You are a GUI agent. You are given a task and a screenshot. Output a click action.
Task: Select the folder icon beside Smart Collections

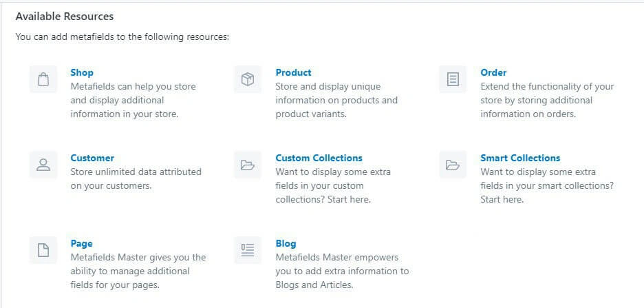tap(453, 165)
